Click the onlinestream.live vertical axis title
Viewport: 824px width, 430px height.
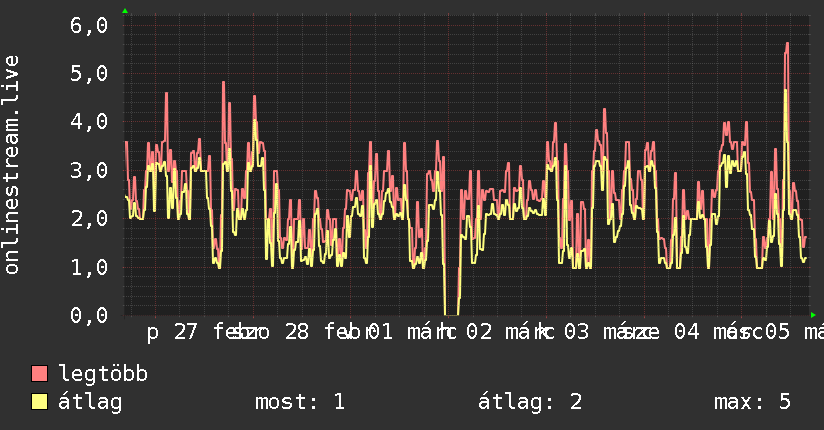12,165
